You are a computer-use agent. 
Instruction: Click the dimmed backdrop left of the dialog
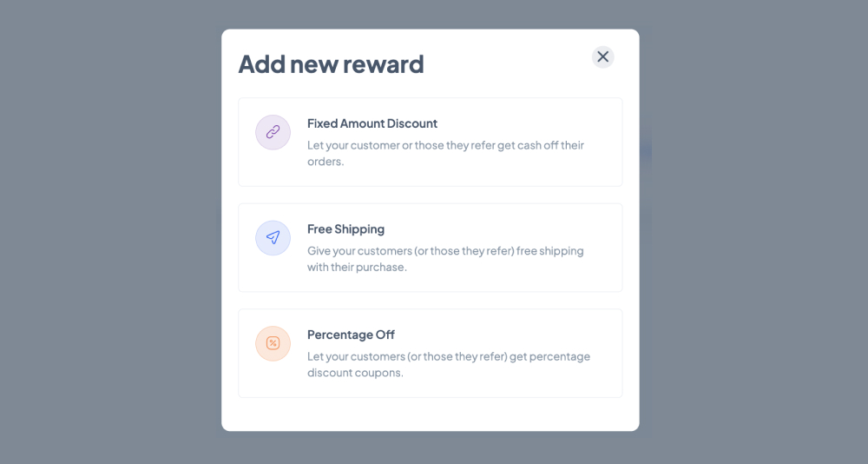(111, 232)
